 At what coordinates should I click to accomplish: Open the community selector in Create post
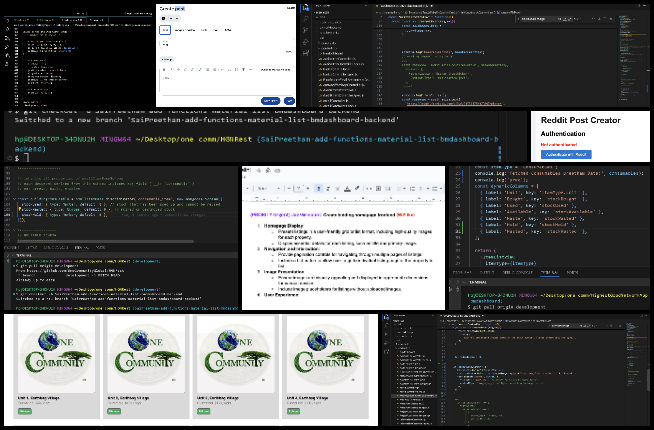(171, 18)
